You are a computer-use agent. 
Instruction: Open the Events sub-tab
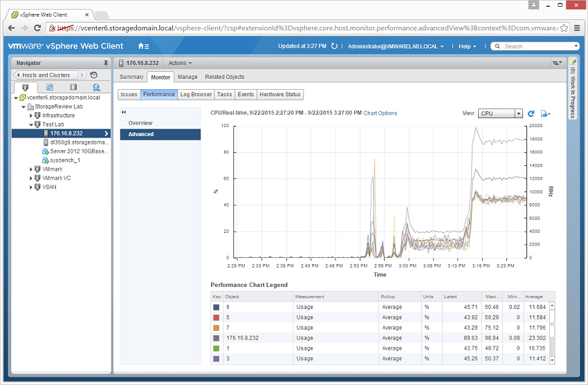point(246,95)
